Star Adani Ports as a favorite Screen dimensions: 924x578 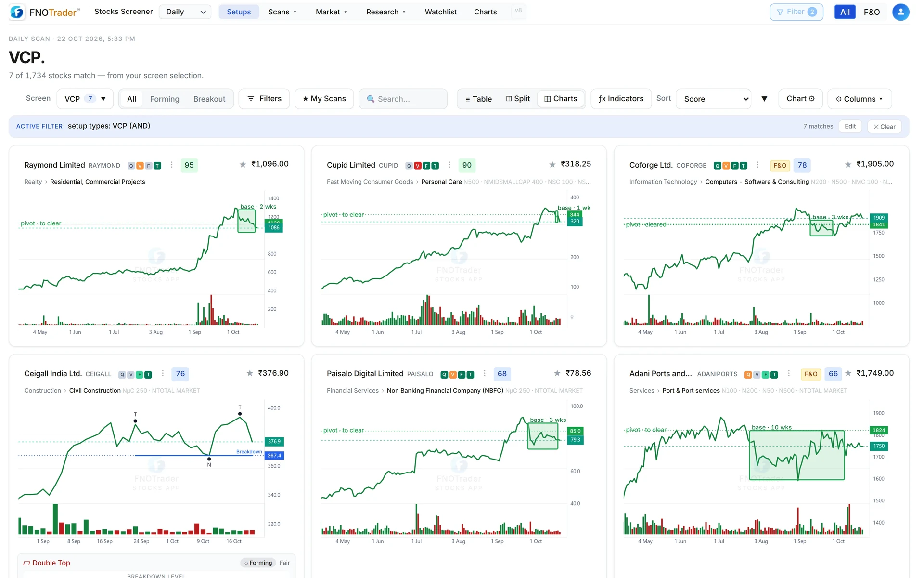point(848,373)
